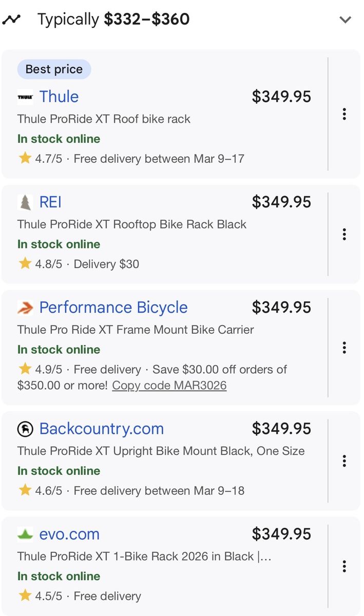Open the Performance Bicycle store link
Image resolution: width=364 pixels, height=616 pixels.
(113, 307)
